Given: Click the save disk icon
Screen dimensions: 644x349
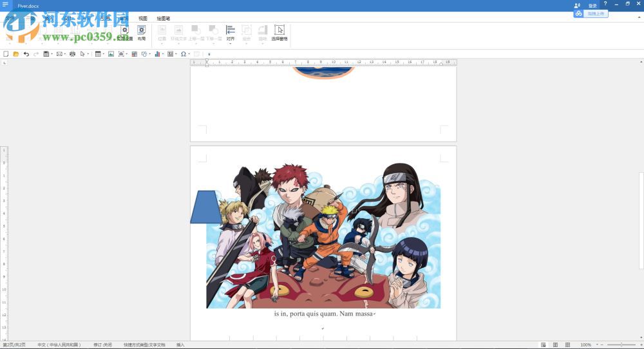Looking at the screenshot, I should click(46, 54).
